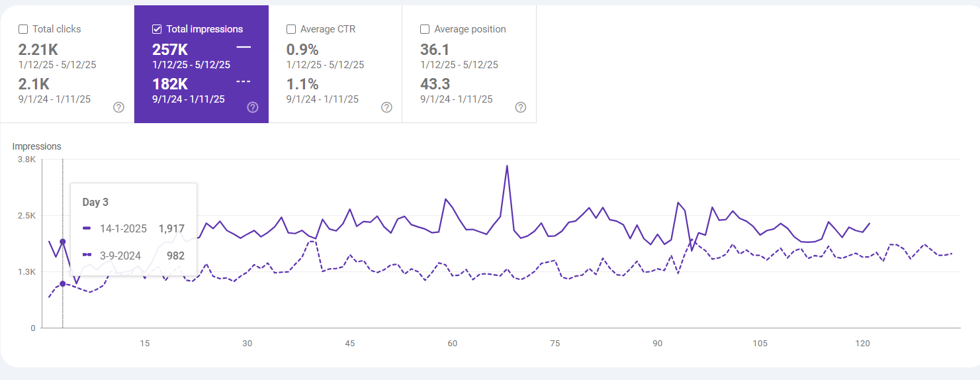Click the Total impressions label
The height and width of the screenshot is (380, 980).
coord(204,29)
